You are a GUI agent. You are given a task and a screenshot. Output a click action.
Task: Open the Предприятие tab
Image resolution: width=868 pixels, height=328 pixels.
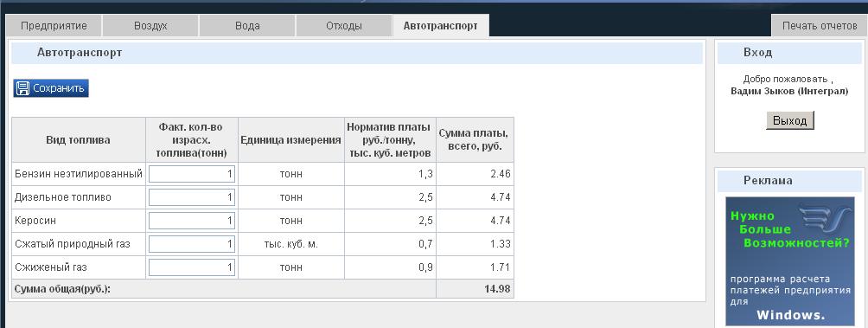click(x=54, y=25)
